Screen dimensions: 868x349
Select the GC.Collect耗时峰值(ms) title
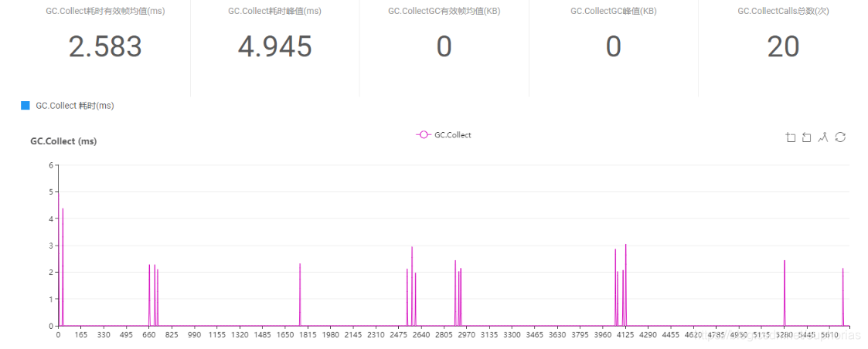pos(274,11)
